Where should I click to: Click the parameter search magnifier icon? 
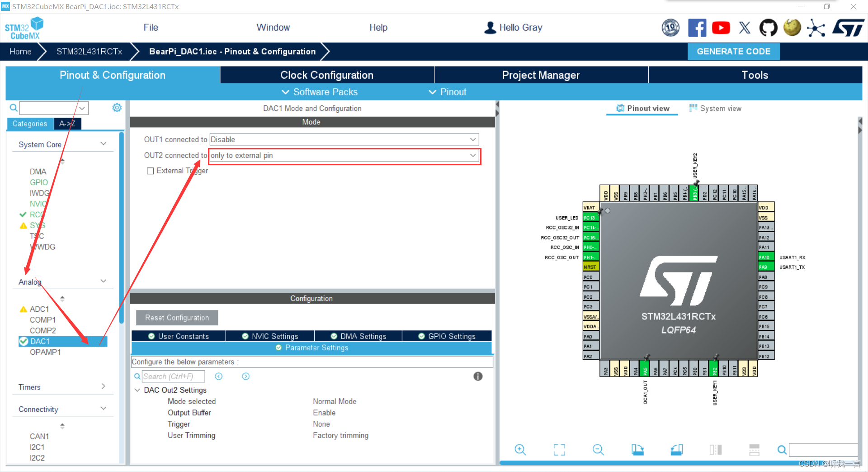coord(137,377)
